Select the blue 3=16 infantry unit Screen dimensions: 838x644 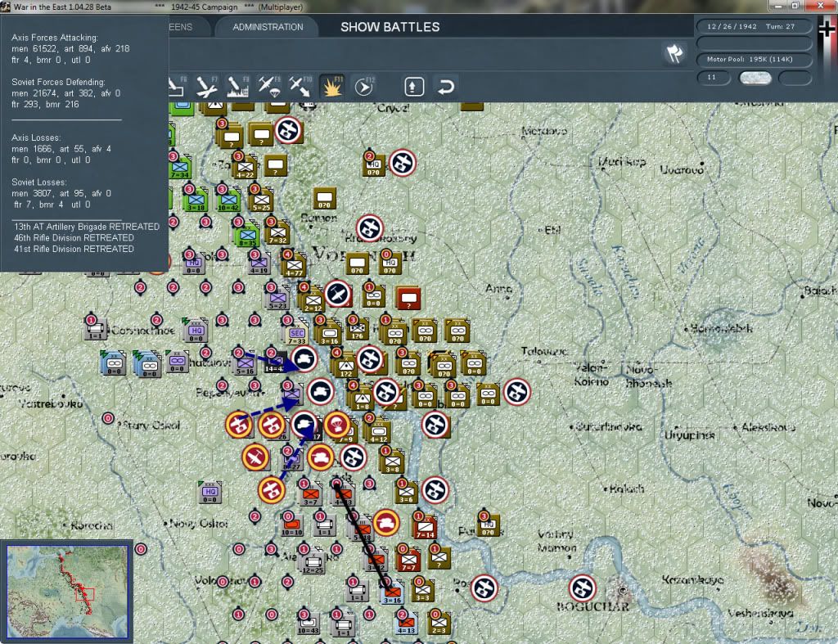(x=393, y=592)
